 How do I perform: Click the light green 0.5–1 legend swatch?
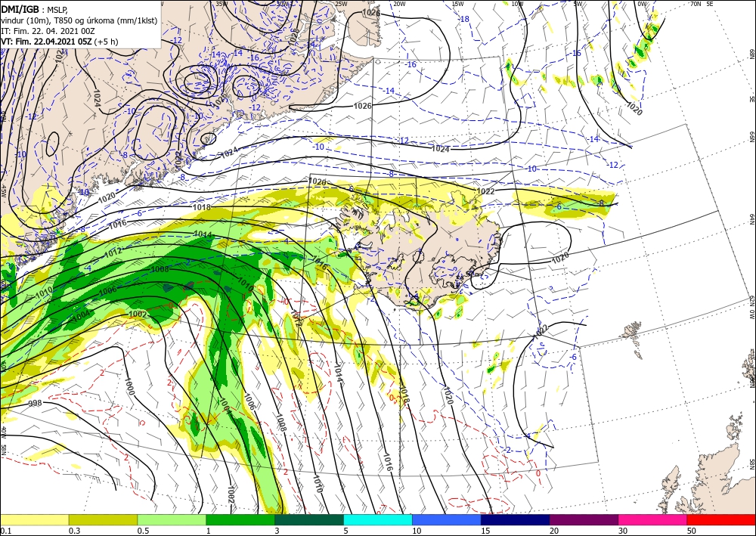pos(172,519)
